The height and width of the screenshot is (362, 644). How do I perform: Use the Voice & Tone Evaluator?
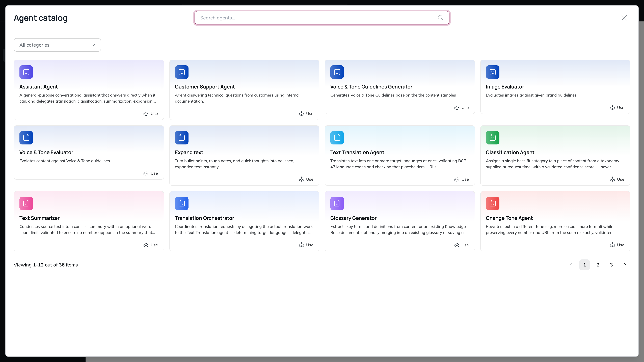coord(150,173)
